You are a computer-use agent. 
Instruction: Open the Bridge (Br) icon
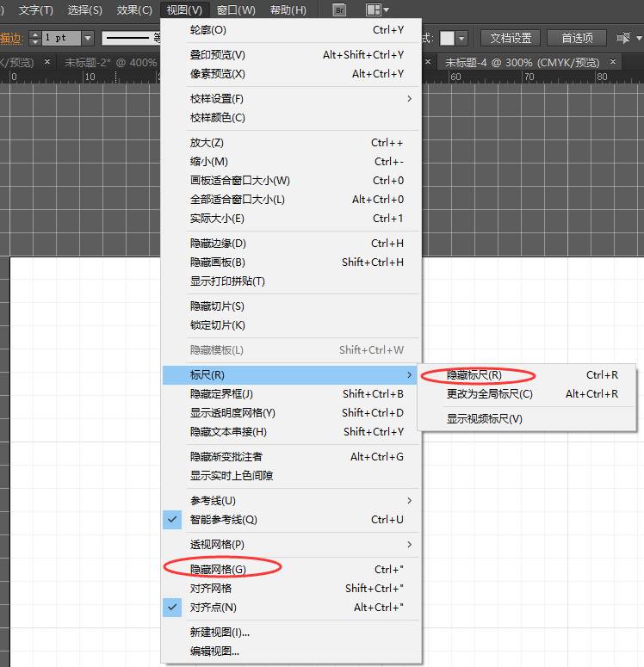(x=339, y=9)
